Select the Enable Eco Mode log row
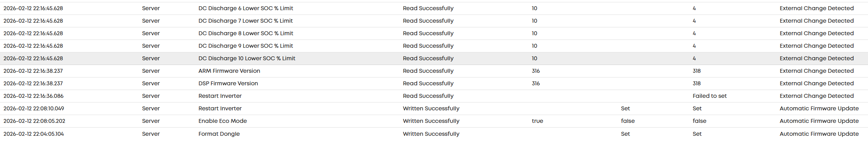The image size is (868, 144). coord(434,121)
